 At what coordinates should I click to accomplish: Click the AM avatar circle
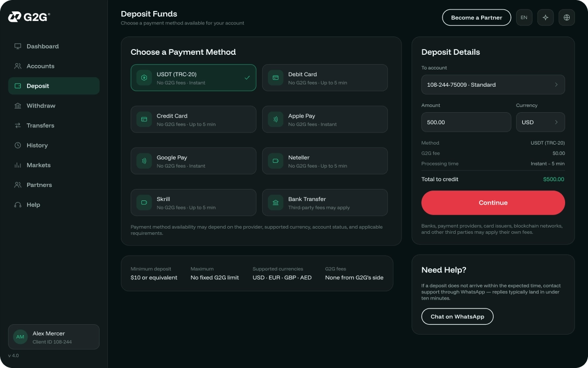pyautogui.click(x=20, y=337)
